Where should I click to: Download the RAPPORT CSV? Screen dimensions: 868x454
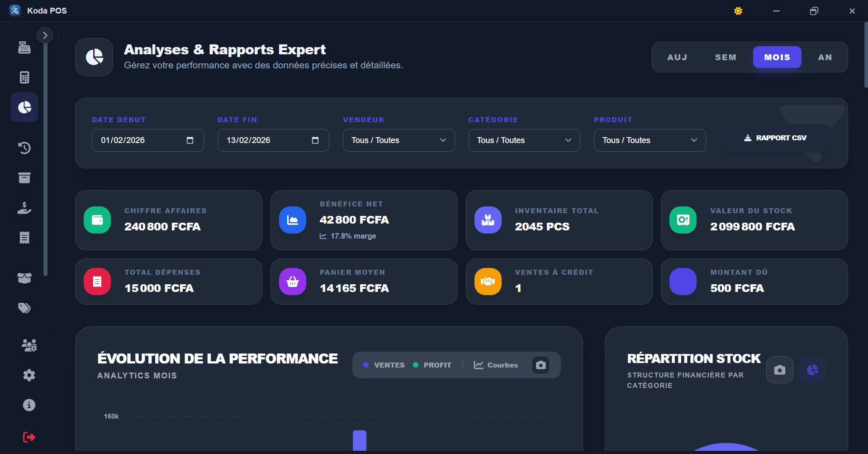pos(775,138)
